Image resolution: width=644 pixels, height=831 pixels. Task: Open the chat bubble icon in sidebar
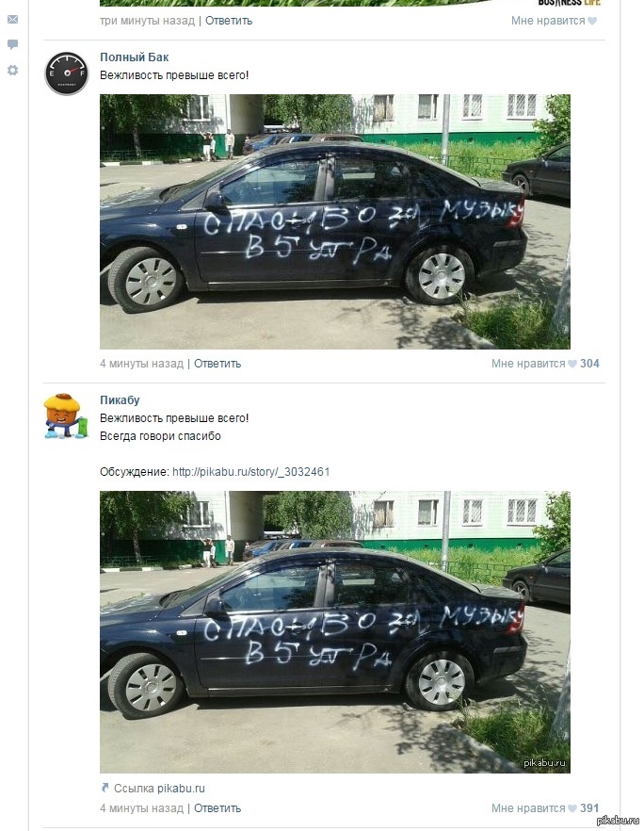(13, 44)
